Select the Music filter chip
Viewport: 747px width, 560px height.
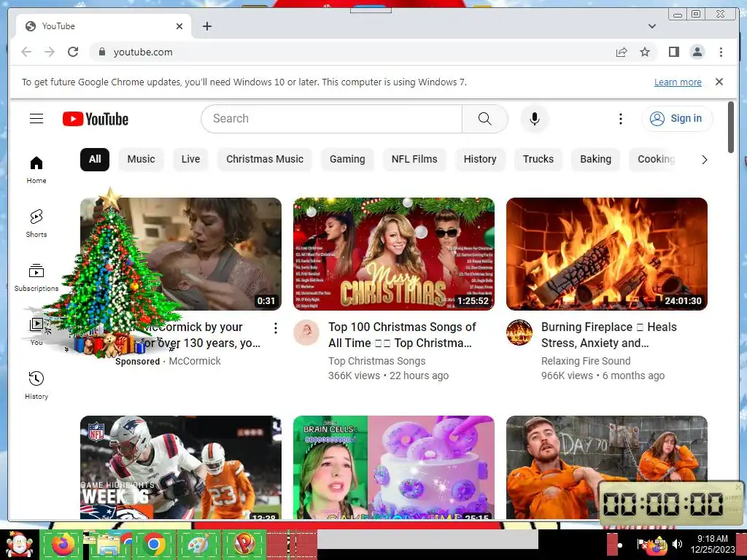pos(141,159)
